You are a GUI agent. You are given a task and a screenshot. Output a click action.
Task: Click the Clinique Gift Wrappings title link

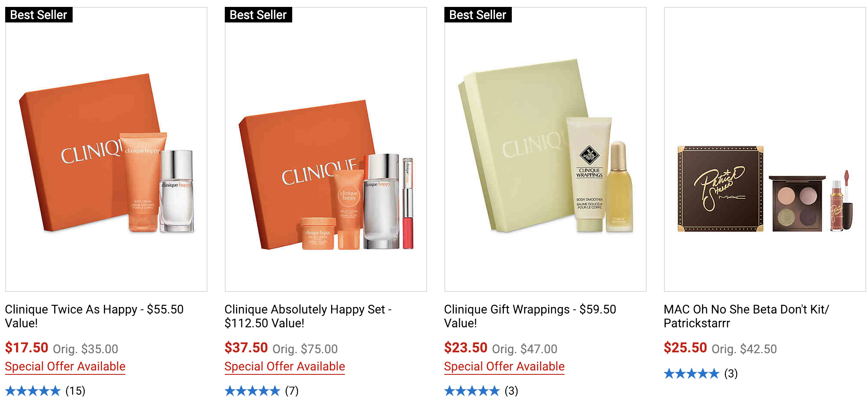tap(530, 316)
